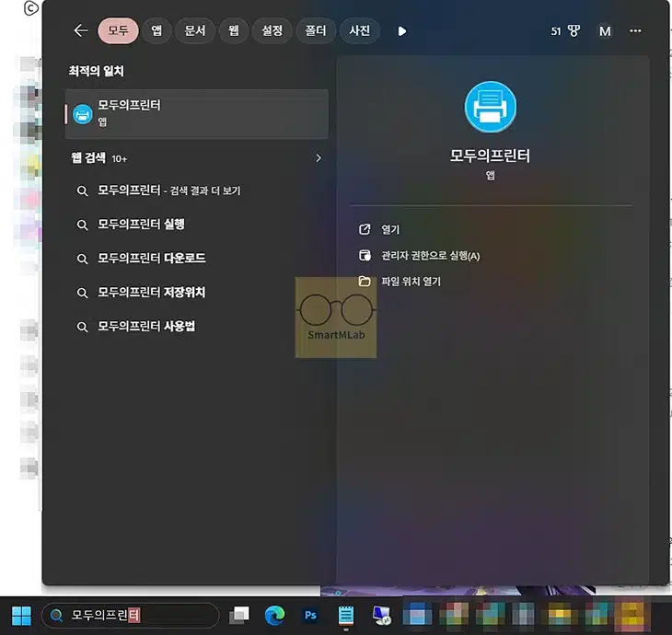
Task: Click 열기 to open the app
Action: click(390, 230)
